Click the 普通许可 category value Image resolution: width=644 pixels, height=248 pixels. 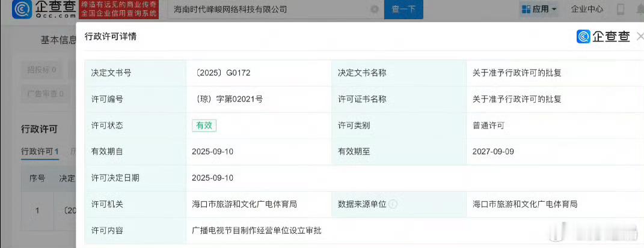(488, 126)
